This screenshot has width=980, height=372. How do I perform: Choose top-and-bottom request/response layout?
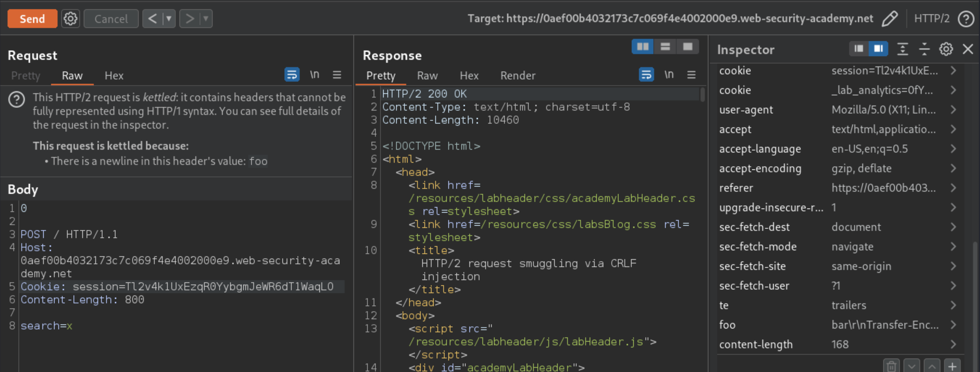(665, 47)
